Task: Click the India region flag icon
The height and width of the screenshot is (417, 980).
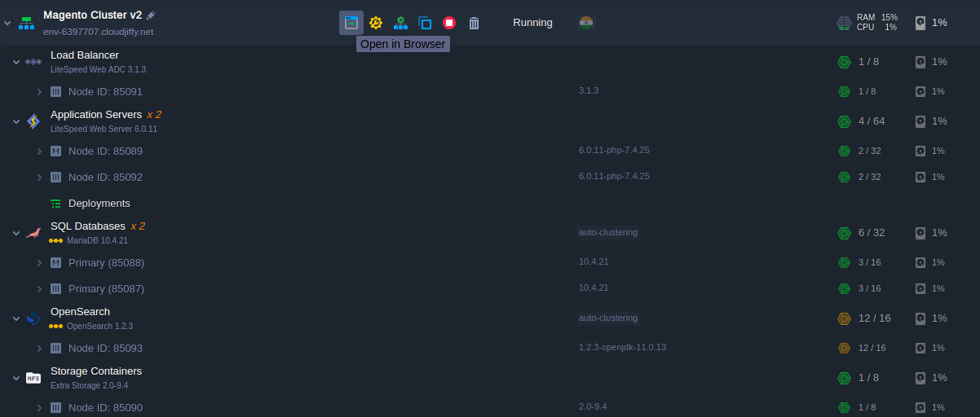Action: click(585, 23)
